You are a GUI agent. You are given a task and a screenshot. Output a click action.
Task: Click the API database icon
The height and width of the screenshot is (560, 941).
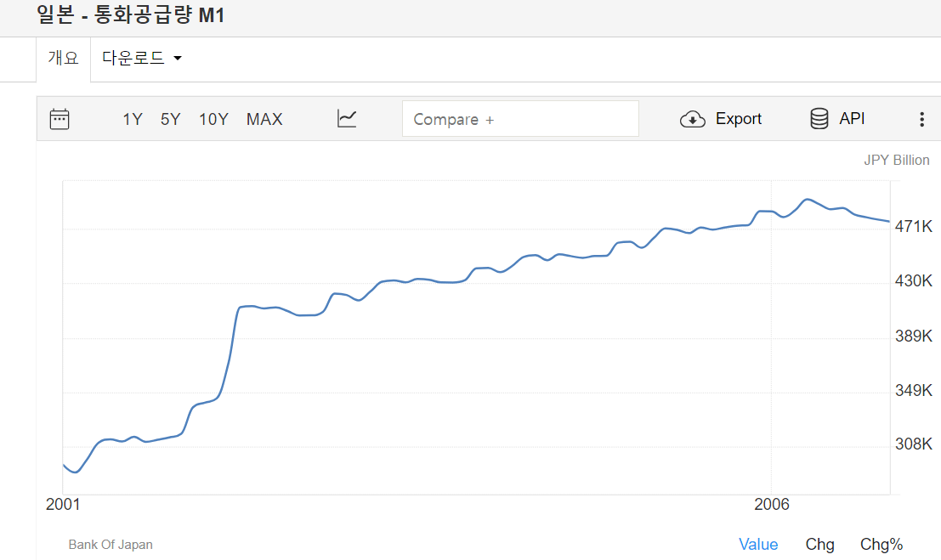[x=819, y=119]
